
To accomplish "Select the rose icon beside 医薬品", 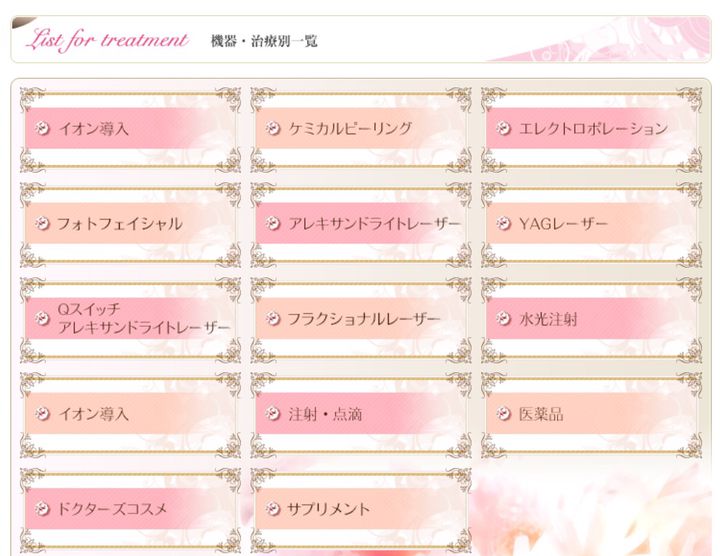I will pos(503,414).
